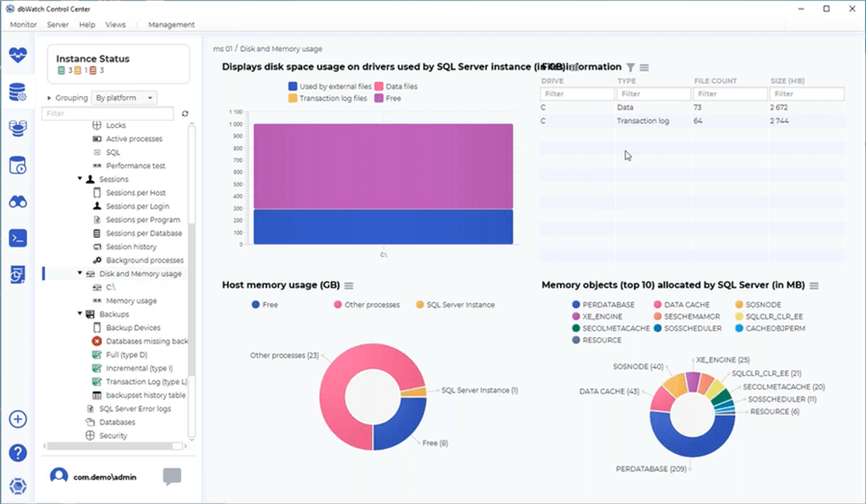Open the Host memory usage hamburger menu

[x=348, y=286]
